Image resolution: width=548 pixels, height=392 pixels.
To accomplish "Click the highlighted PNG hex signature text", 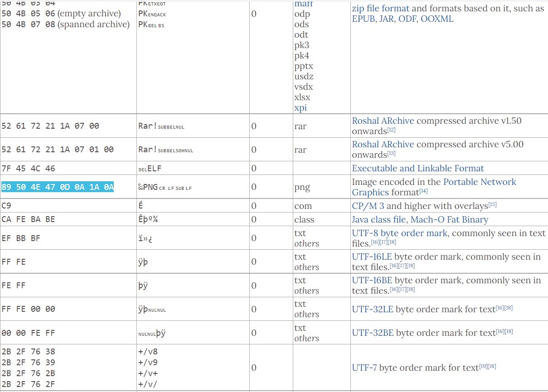I will [x=58, y=187].
